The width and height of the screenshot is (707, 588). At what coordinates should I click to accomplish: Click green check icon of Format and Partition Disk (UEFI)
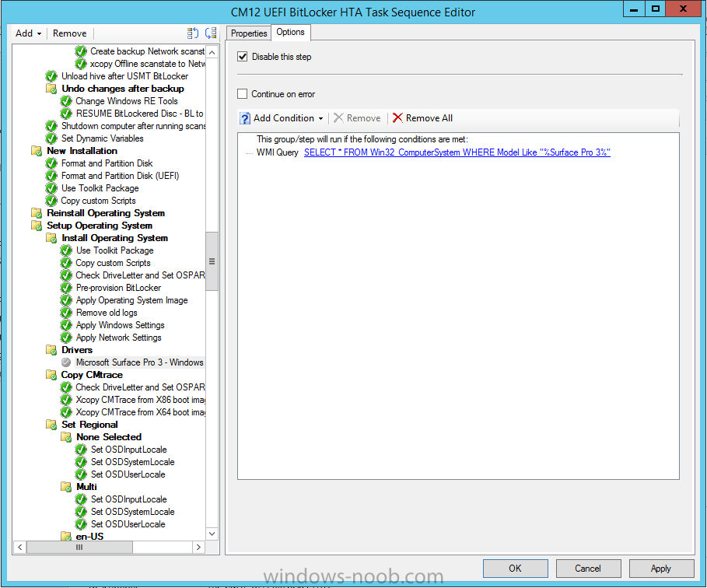pyautogui.click(x=51, y=176)
